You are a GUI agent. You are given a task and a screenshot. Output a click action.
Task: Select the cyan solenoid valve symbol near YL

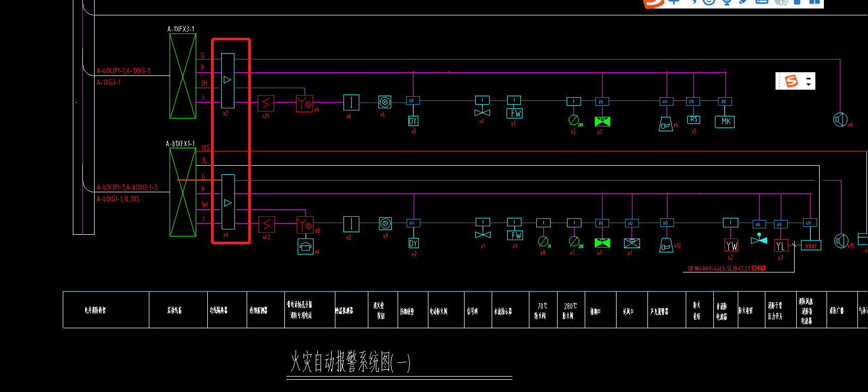[x=759, y=239]
